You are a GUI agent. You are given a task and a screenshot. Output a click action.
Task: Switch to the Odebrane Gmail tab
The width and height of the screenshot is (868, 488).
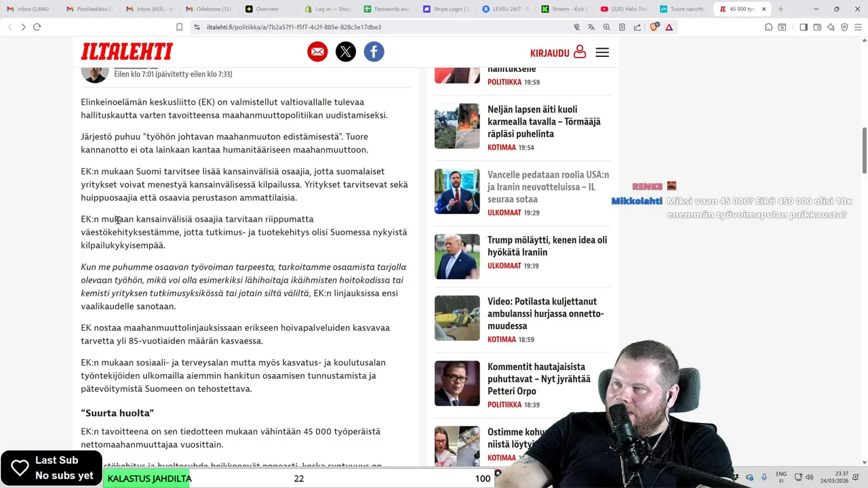[208, 9]
